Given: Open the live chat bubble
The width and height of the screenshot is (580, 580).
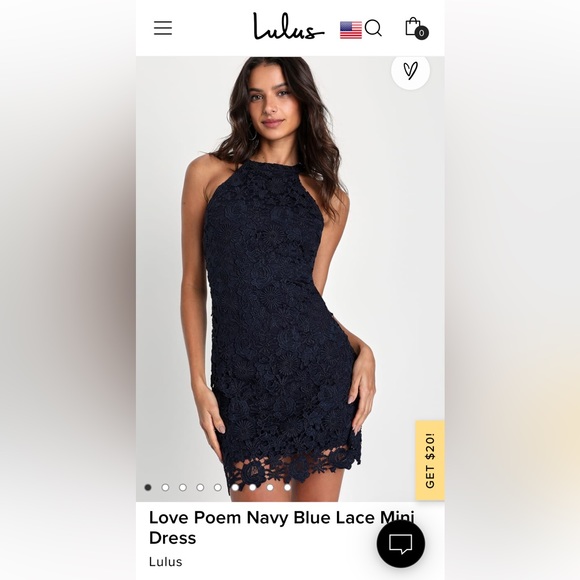Looking at the screenshot, I should tap(401, 544).
